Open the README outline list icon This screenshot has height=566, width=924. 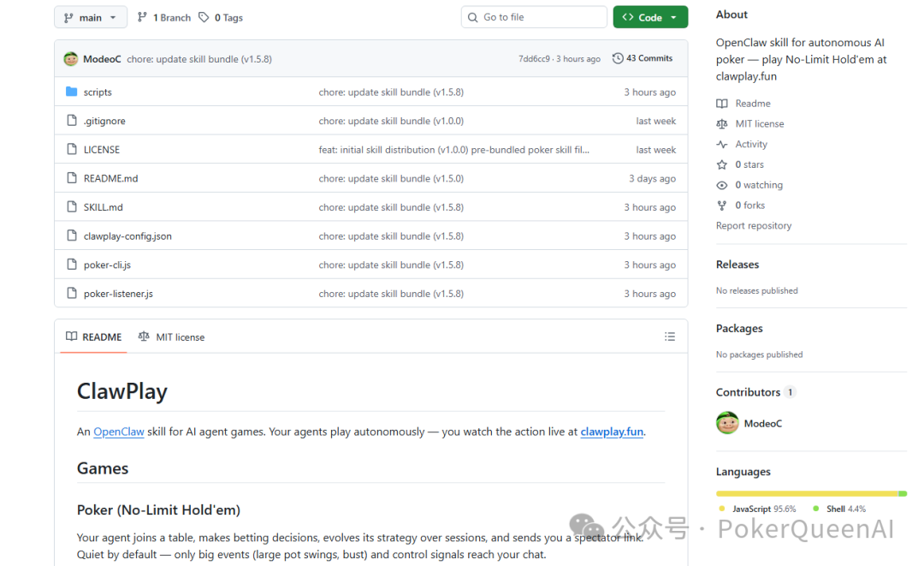(670, 337)
